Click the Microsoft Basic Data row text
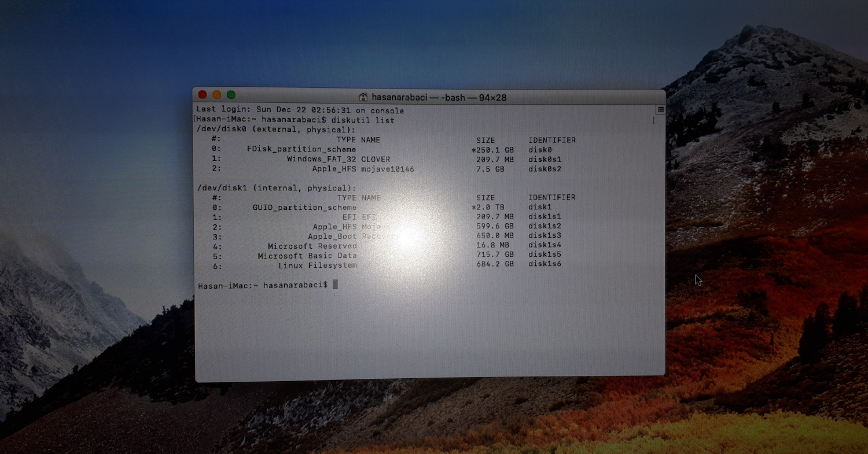The image size is (868, 454). [x=307, y=256]
